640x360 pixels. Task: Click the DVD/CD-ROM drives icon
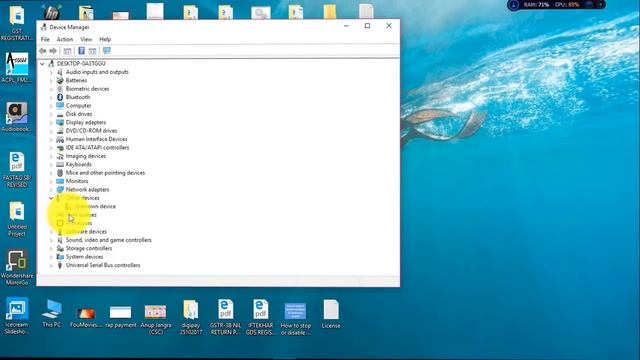pyautogui.click(x=60, y=131)
